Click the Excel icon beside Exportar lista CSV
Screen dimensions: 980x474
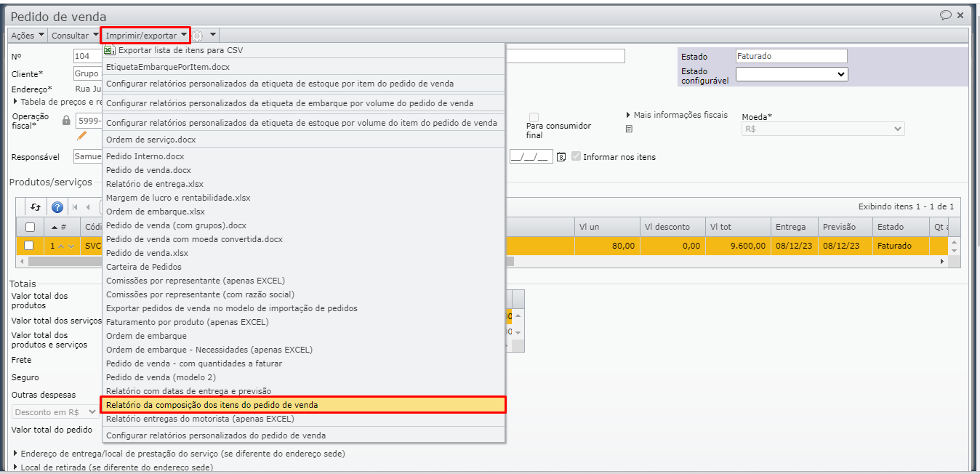pyautogui.click(x=109, y=50)
